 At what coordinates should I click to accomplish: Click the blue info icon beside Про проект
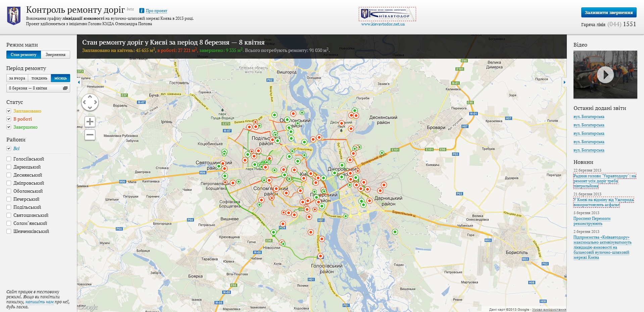pos(142,11)
